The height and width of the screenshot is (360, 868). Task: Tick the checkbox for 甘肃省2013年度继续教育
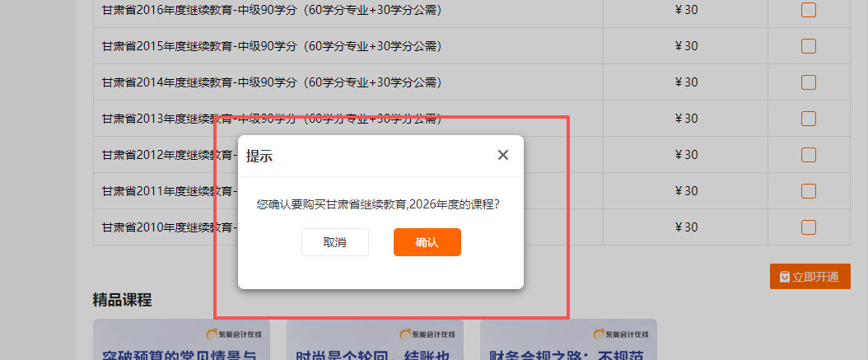[808, 119]
